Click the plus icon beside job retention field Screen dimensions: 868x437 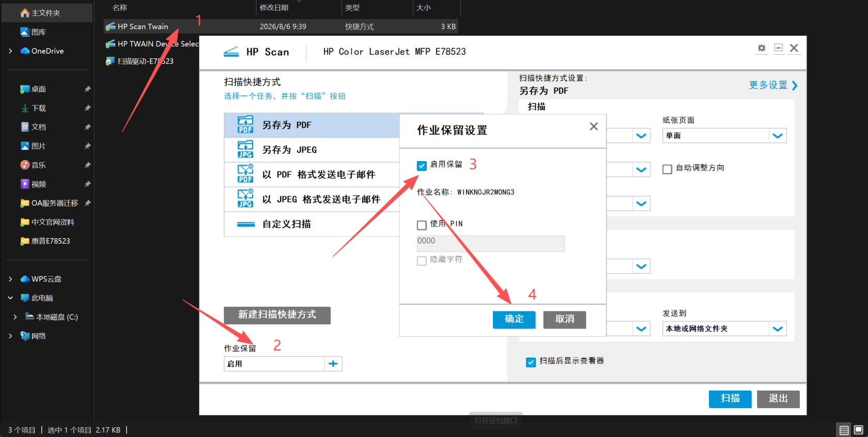click(x=333, y=364)
